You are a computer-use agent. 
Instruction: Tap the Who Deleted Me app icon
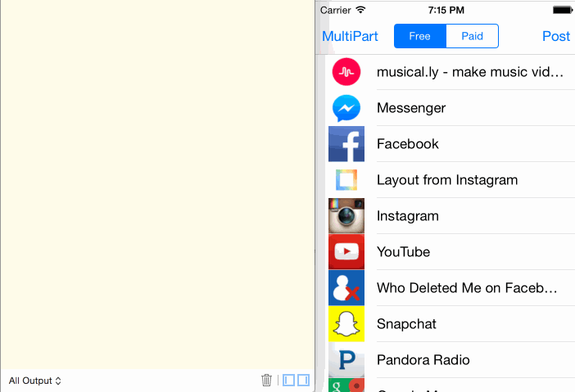tap(346, 288)
